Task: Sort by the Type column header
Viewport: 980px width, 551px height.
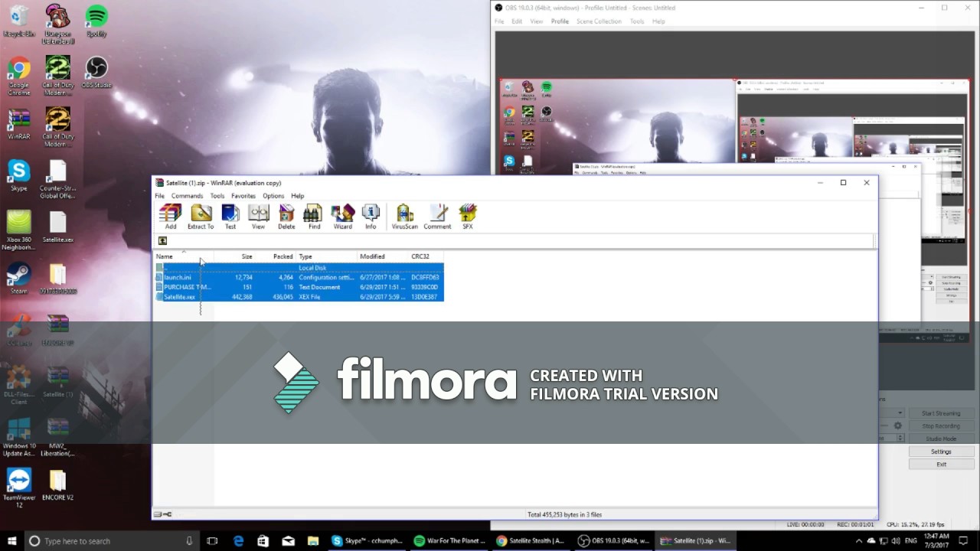Action: pos(326,256)
